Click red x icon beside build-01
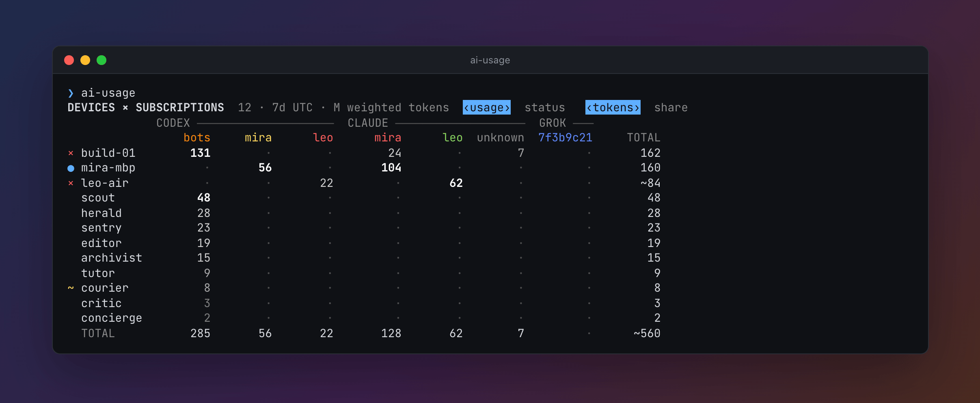This screenshot has height=403, width=980. click(x=71, y=153)
